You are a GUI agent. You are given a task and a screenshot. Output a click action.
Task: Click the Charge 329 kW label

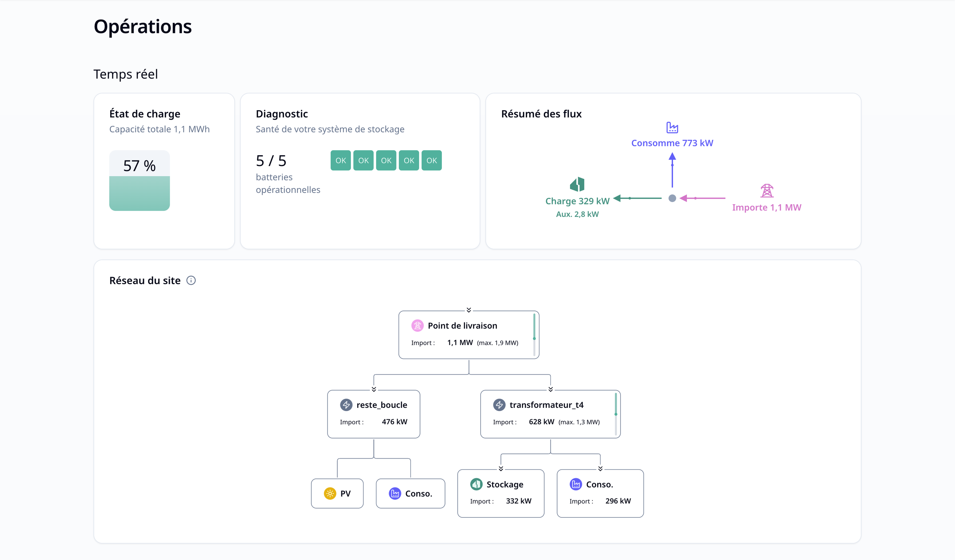click(577, 201)
